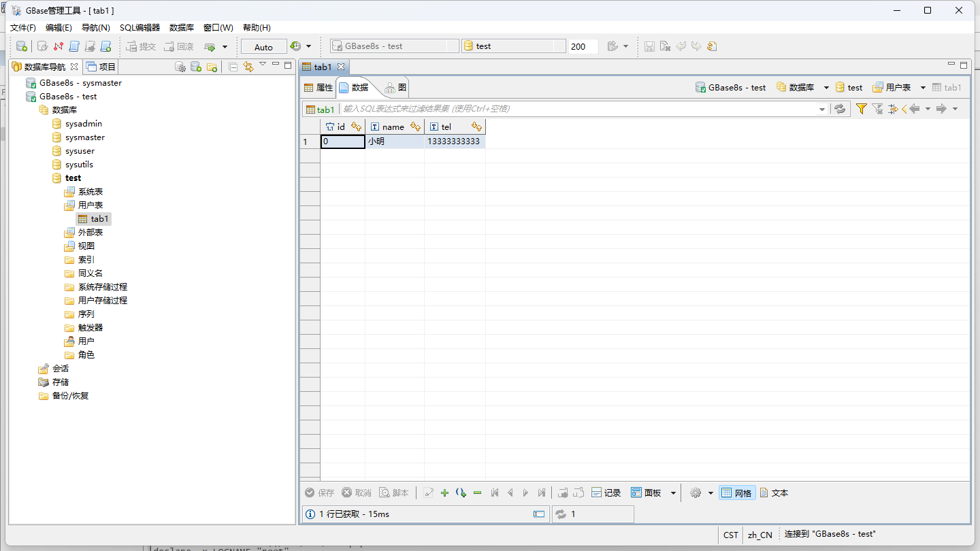Click the custom filter settings icon
980x551 pixels.
coord(894,109)
